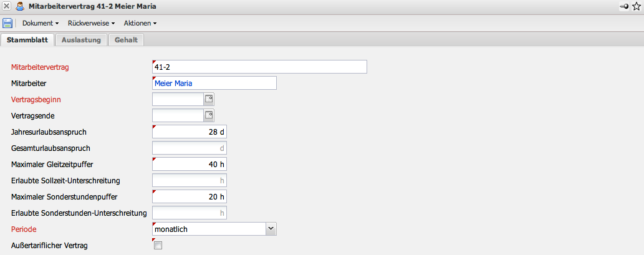Click the save disk icon
This screenshot has width=644, height=255.
pos(7,23)
